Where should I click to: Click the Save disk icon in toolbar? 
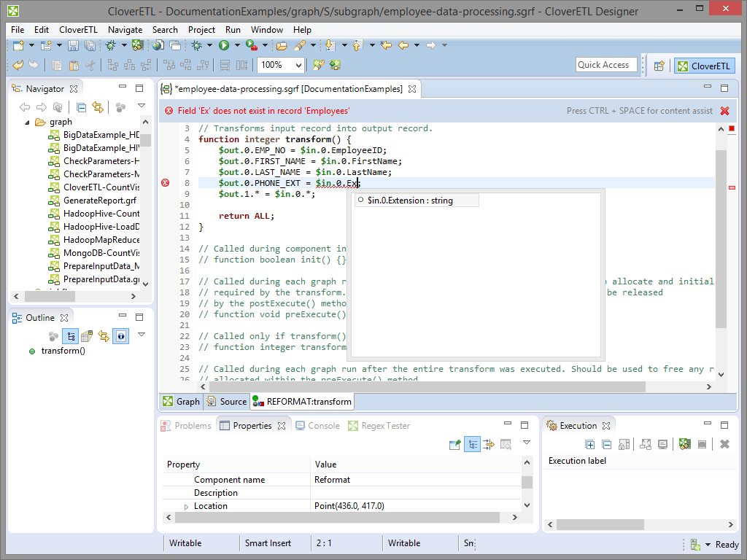click(x=73, y=45)
